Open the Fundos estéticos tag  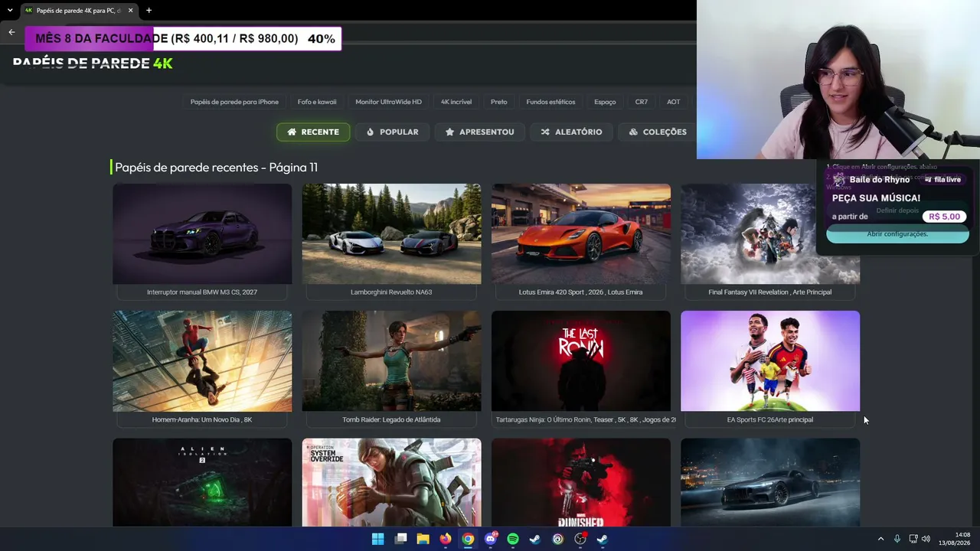[x=550, y=102]
